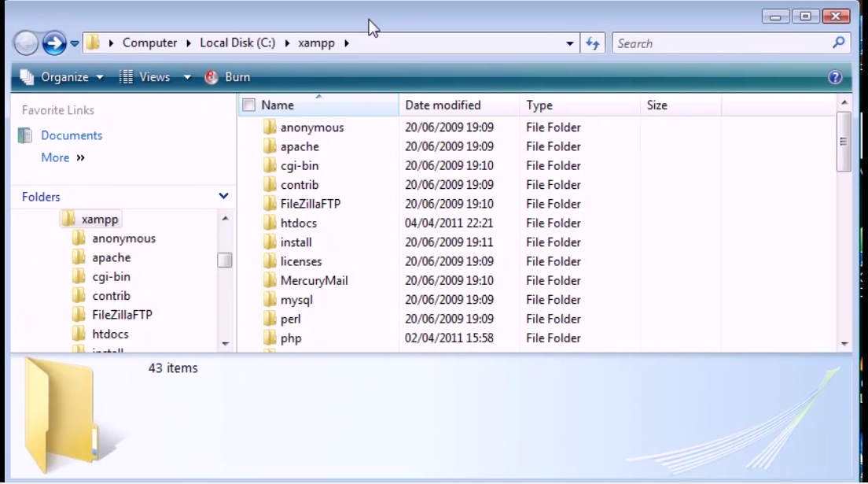Screen dimensions: 868x484
Task: Open the Help question mark icon
Action: coord(835,76)
